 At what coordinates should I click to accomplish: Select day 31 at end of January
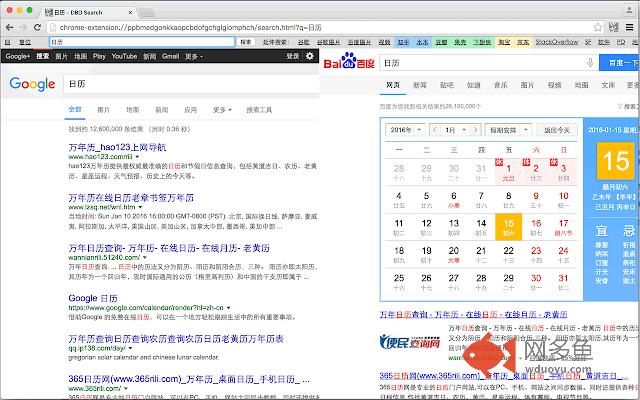pos(563,282)
